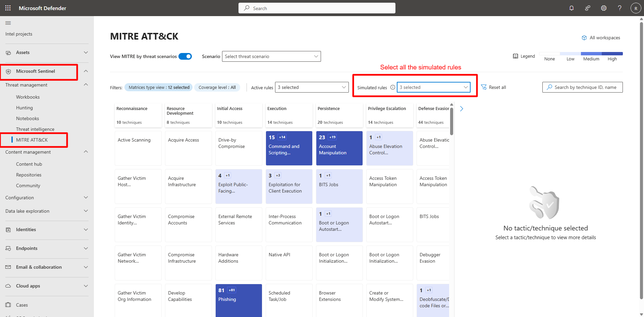Expand the Identities section
Image resolution: width=644 pixels, height=317 pixels.
86,230
